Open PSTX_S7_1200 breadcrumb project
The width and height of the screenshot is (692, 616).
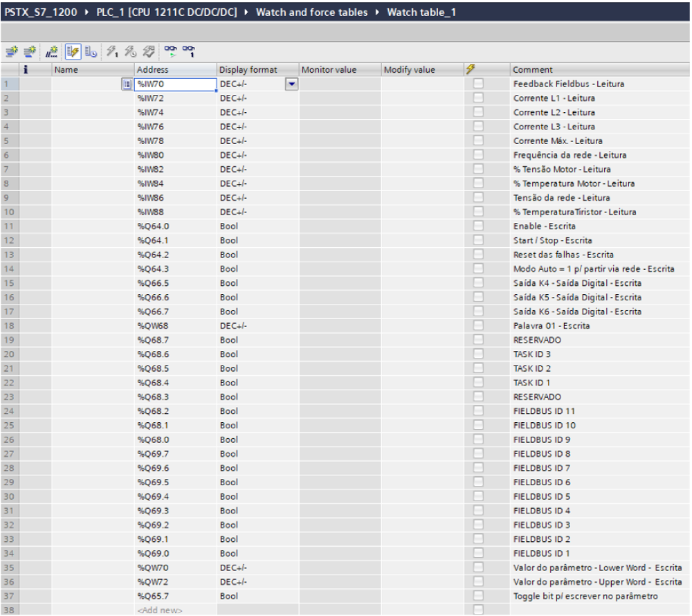pyautogui.click(x=41, y=12)
